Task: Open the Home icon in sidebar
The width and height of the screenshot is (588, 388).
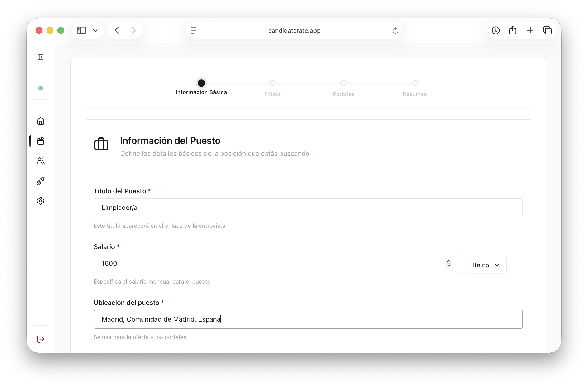Action: [41, 121]
